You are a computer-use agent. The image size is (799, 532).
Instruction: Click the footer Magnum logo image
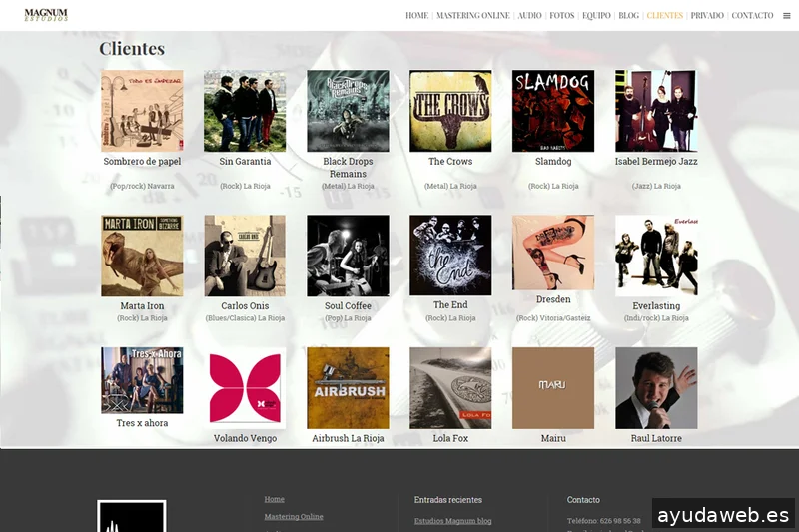point(132,516)
